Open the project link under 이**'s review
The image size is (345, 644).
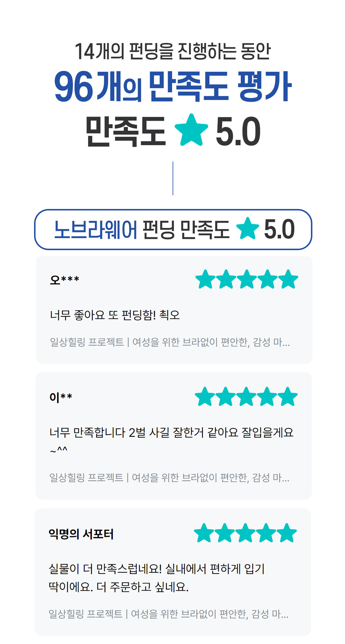click(x=169, y=478)
